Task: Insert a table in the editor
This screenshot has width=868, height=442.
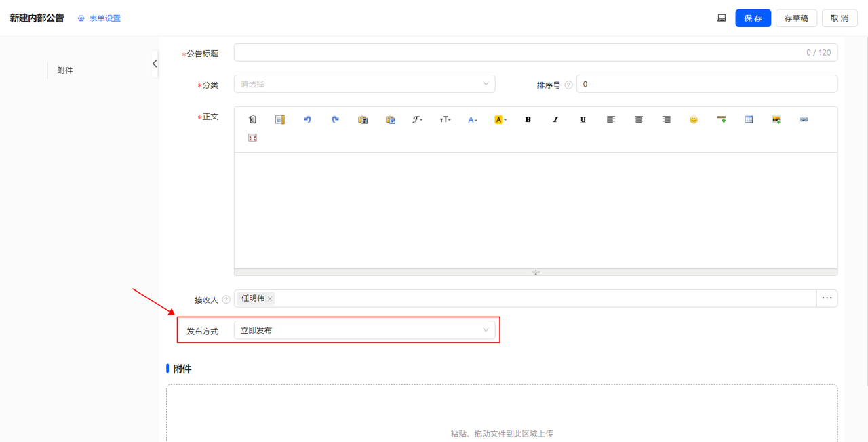Action: (749, 119)
